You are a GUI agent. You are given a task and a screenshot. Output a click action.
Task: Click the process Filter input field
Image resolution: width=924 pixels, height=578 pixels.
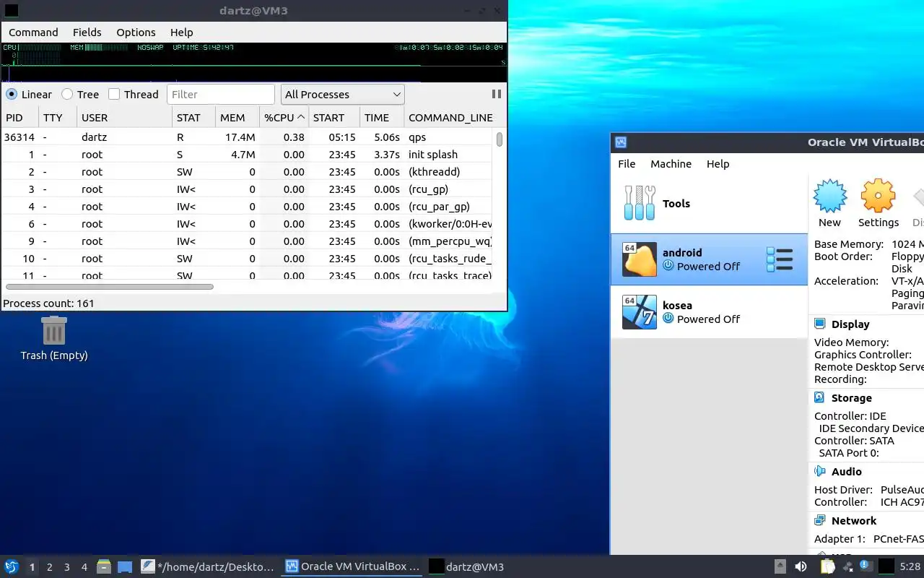[221, 94]
